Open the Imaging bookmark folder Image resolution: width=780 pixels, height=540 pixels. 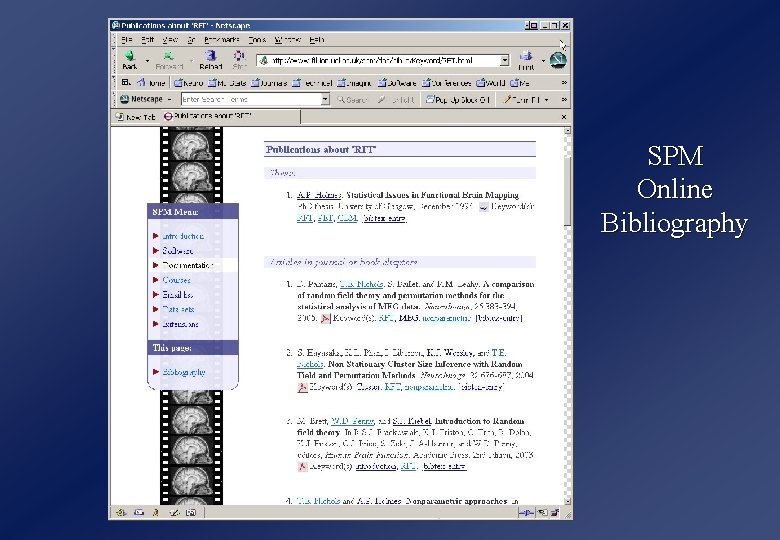pyautogui.click(x=354, y=83)
